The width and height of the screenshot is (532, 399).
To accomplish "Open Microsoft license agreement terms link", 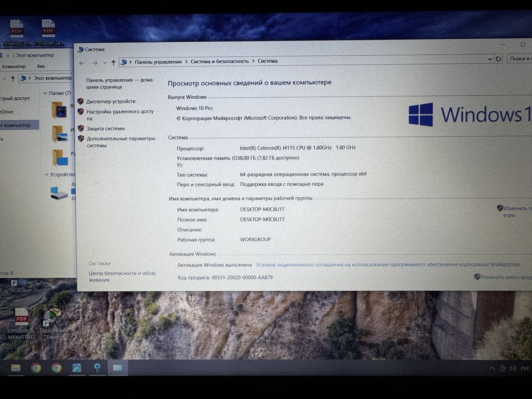I will click(388, 264).
